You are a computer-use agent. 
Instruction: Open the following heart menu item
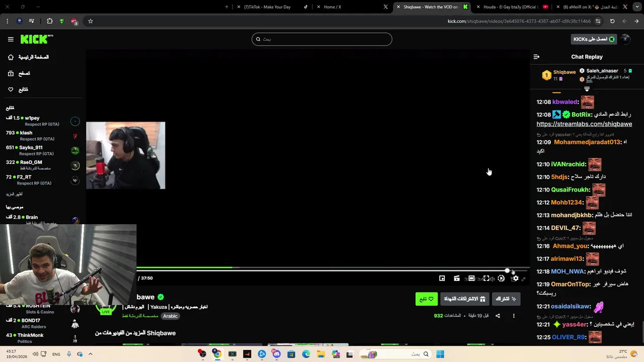[18, 89]
